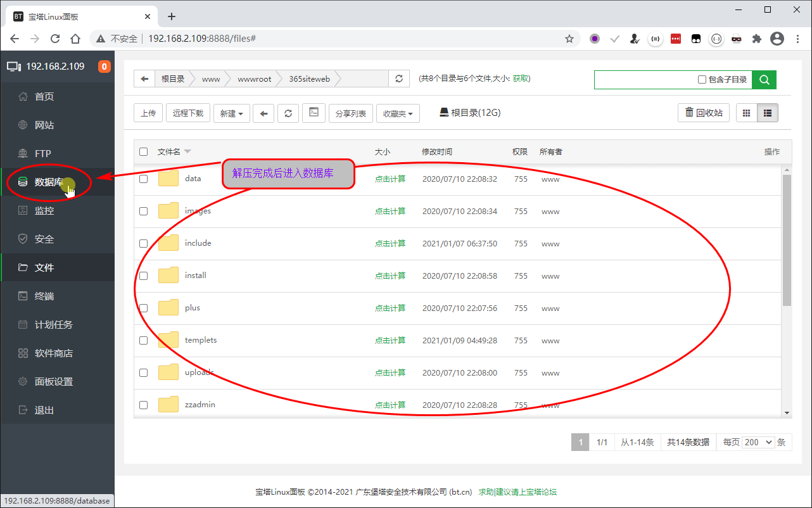Image resolution: width=812 pixels, height=508 pixels.
Task: Open the 每页 200 per-page dropdown
Action: (x=759, y=442)
